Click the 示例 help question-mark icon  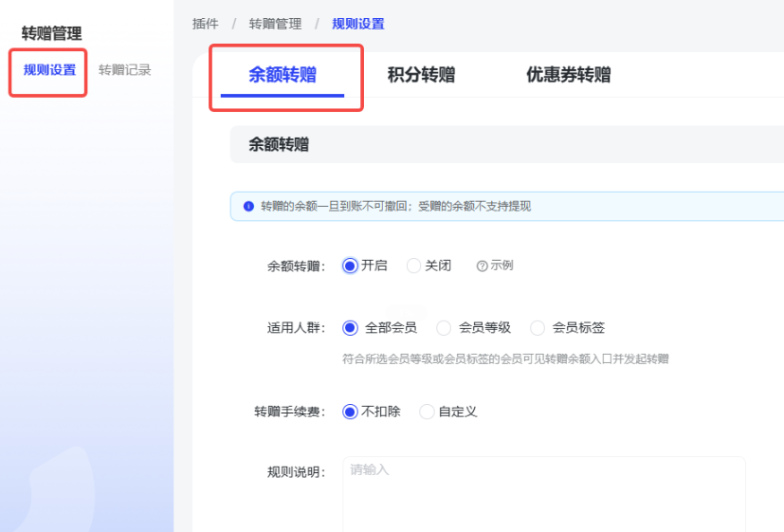482,266
